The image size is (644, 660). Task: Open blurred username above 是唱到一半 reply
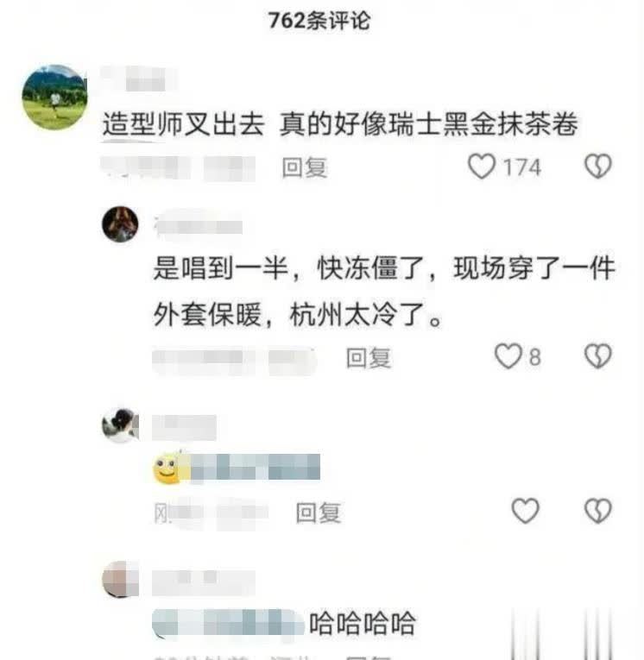click(198, 225)
